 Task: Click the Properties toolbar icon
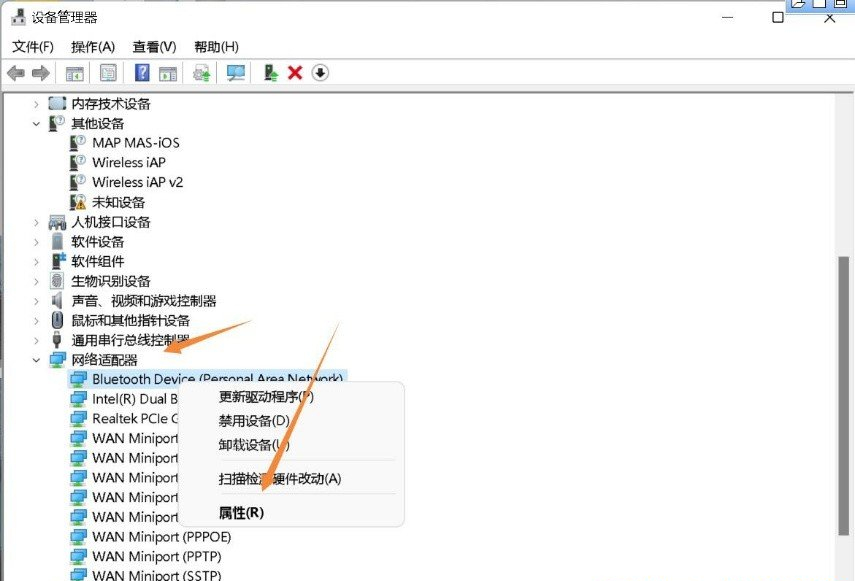pyautogui.click(x=106, y=72)
